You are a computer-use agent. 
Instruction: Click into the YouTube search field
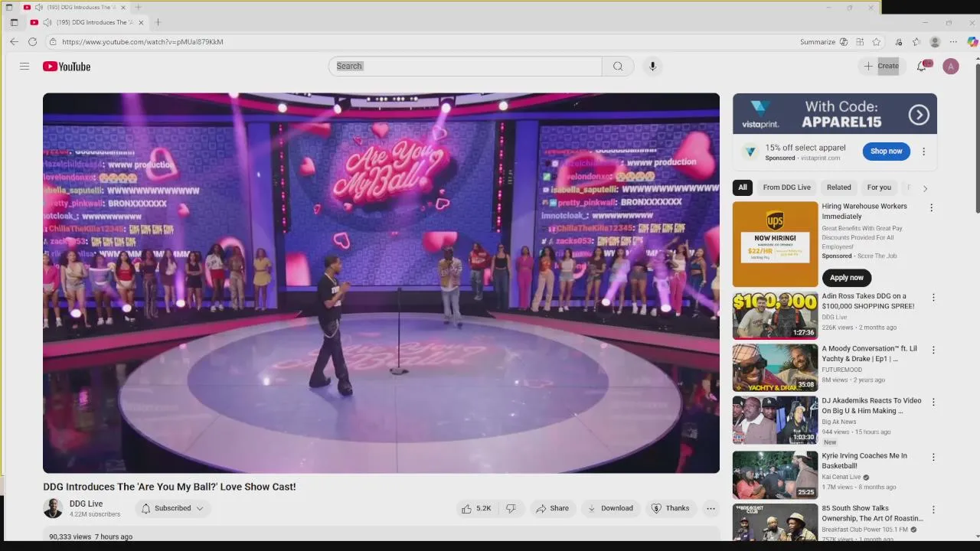pyautogui.click(x=465, y=67)
